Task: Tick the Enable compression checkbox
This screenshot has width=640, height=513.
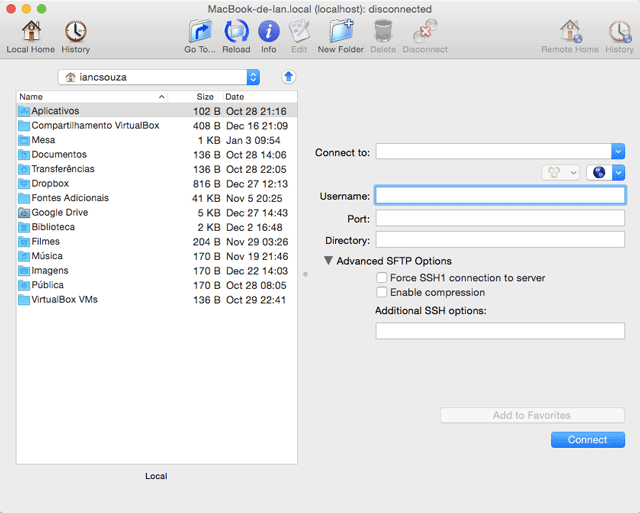Action: [x=381, y=293]
